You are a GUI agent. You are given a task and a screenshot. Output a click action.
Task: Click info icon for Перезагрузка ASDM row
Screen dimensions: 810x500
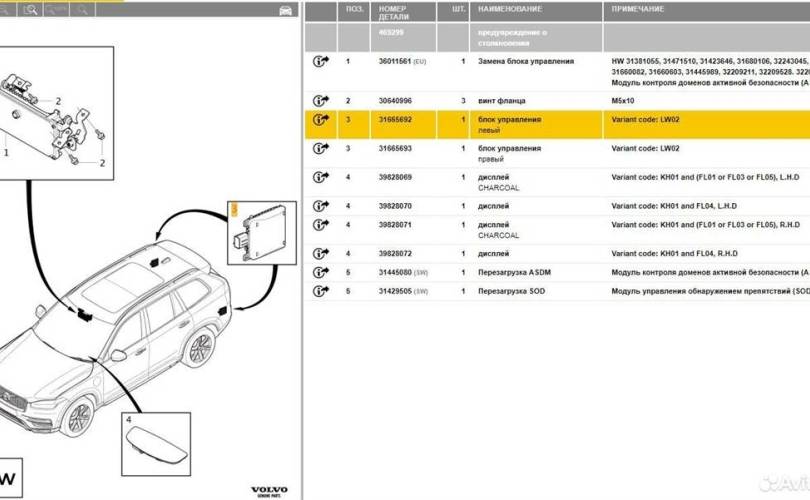click(x=321, y=272)
